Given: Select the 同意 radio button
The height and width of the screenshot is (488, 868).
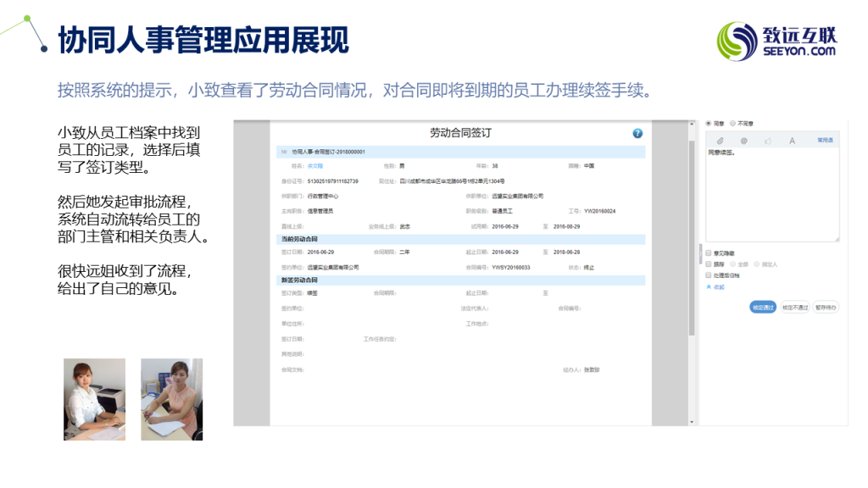Looking at the screenshot, I should (709, 123).
